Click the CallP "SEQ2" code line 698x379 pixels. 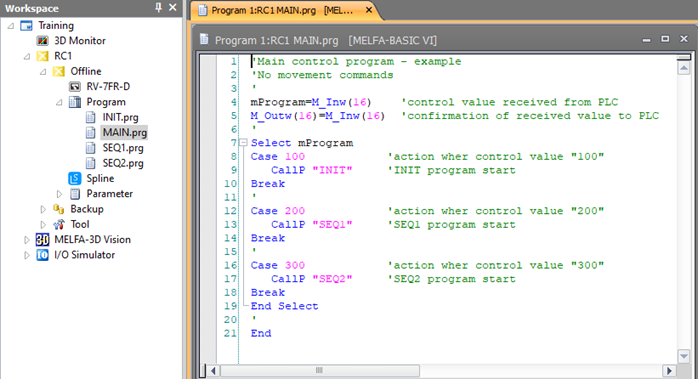point(312,279)
